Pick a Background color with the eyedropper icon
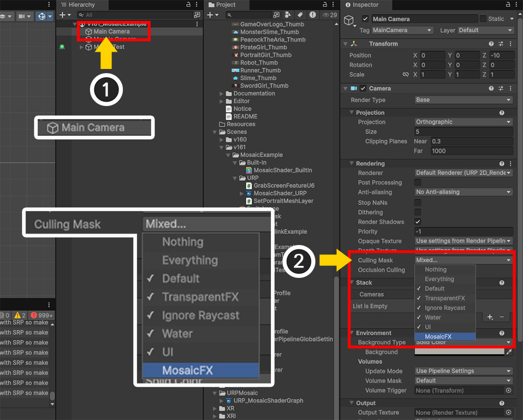Viewport: 523px width, 420px height. [x=509, y=352]
